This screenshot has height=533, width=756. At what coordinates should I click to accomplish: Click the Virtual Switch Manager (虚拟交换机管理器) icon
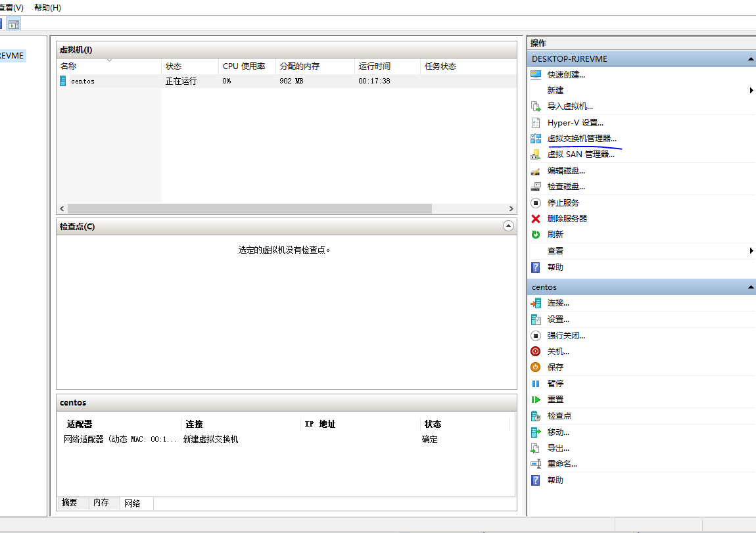(536, 139)
